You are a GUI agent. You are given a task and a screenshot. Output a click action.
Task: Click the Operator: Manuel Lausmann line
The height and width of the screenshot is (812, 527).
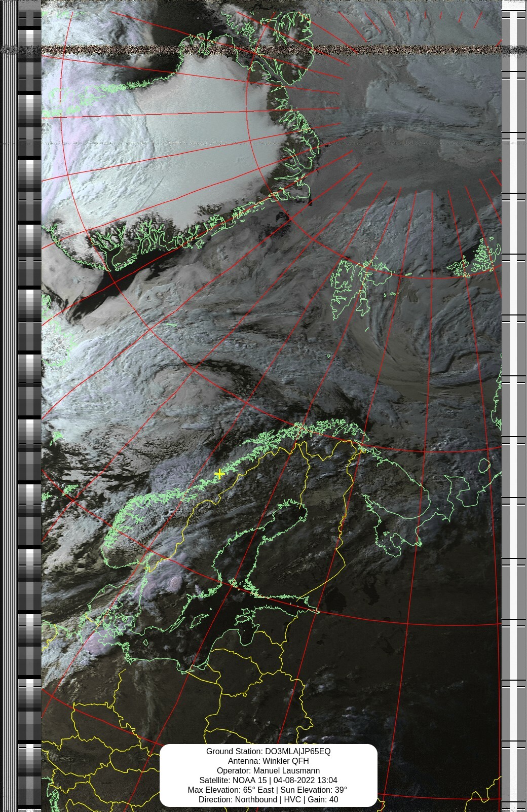pos(268,770)
